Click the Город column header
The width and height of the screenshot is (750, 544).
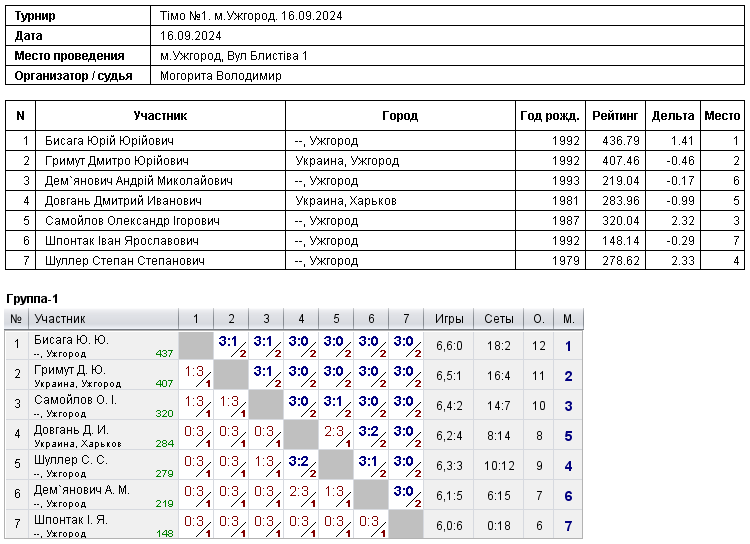click(400, 116)
